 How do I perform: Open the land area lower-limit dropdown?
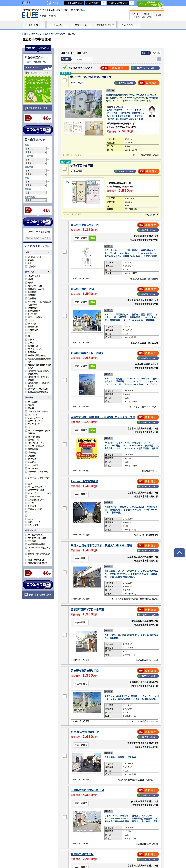pos(35,159)
